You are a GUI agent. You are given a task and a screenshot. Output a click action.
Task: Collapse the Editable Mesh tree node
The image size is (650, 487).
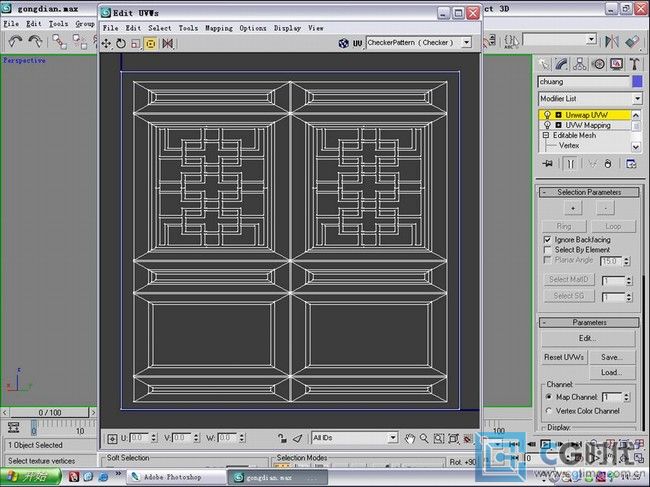[546, 135]
